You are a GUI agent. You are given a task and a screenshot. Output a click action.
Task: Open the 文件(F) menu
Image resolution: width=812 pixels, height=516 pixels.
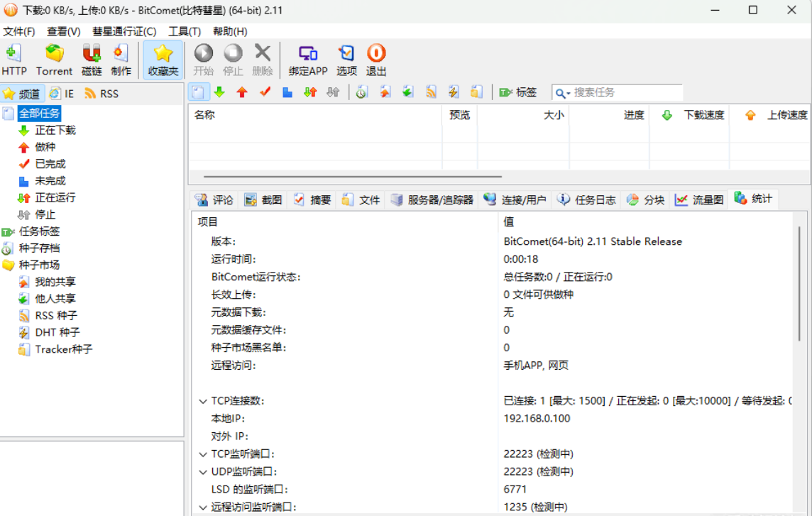(19, 32)
